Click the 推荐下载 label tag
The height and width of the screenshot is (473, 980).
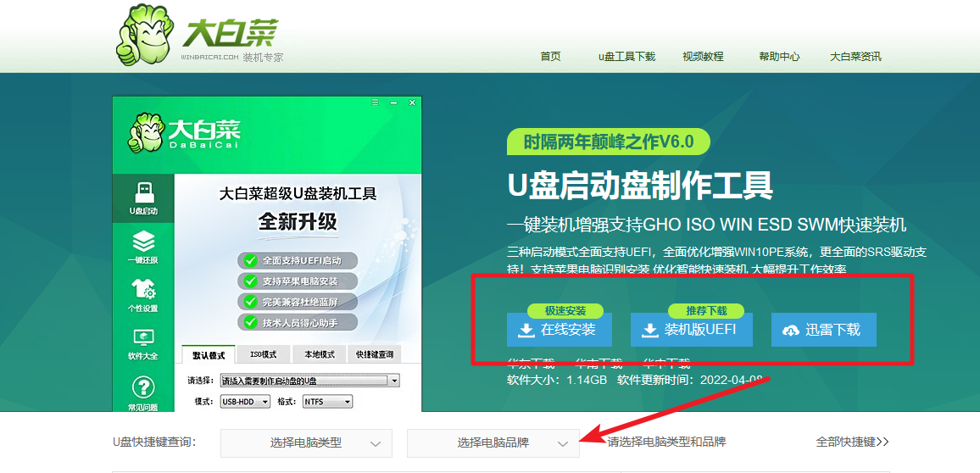[x=706, y=310]
